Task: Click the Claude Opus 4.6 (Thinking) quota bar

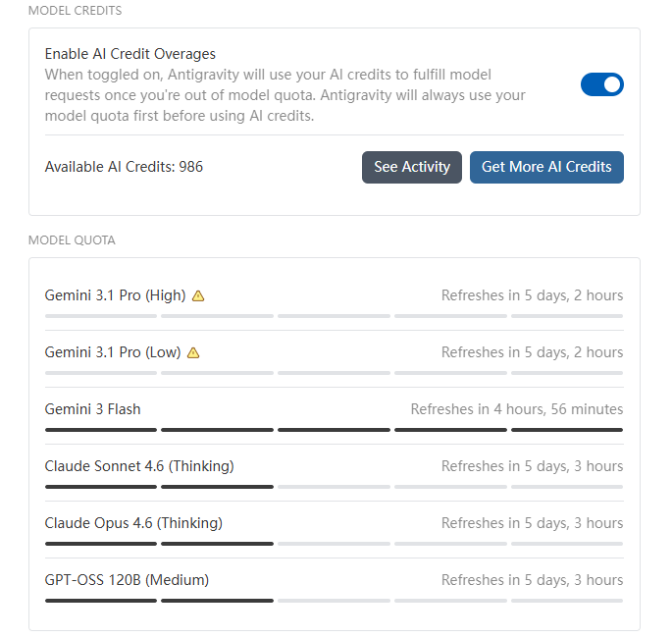Action: [334, 544]
